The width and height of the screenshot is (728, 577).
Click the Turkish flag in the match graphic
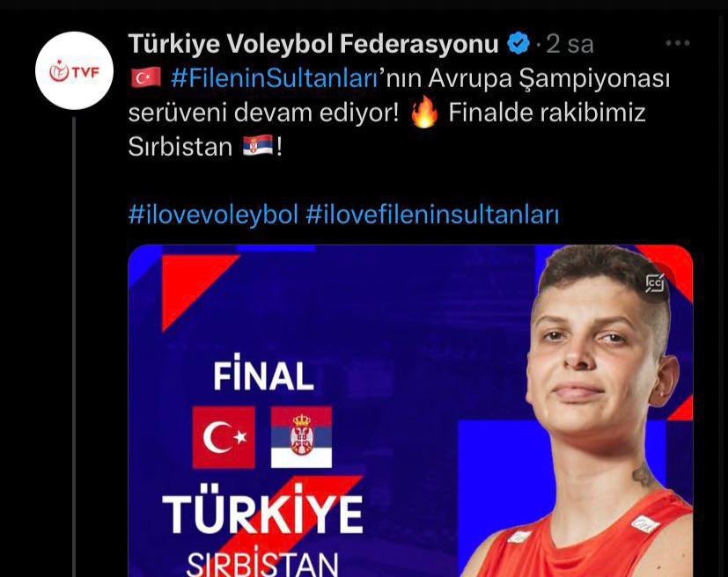pos(224,437)
